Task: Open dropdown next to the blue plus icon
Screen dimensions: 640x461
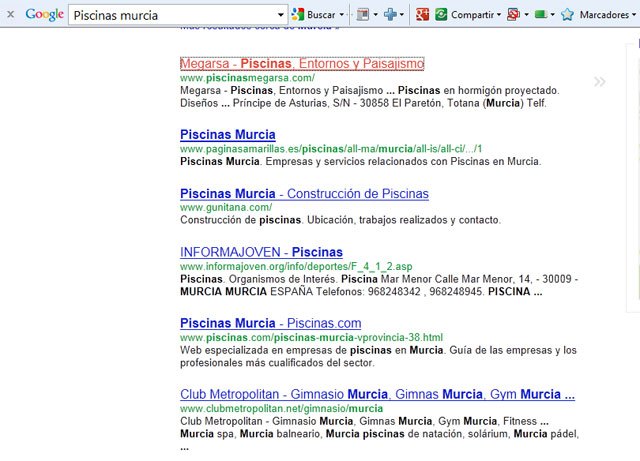Action: [402, 15]
